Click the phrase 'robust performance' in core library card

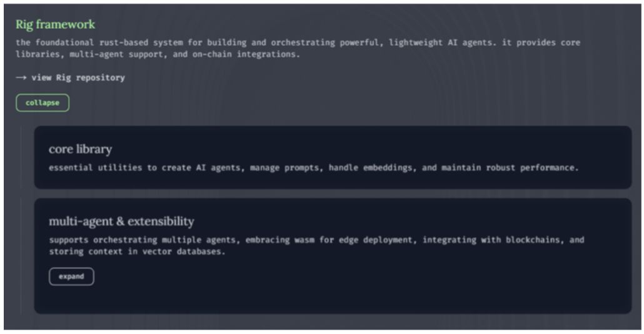coord(535,168)
